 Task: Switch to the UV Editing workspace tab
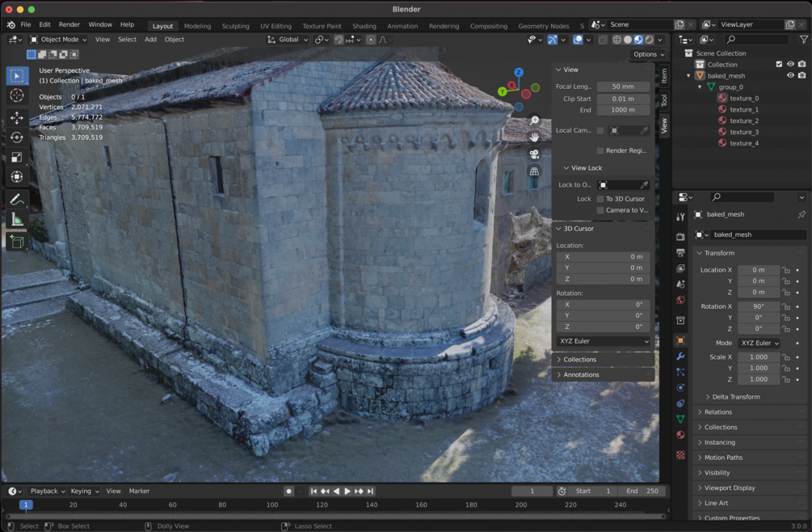[276, 26]
